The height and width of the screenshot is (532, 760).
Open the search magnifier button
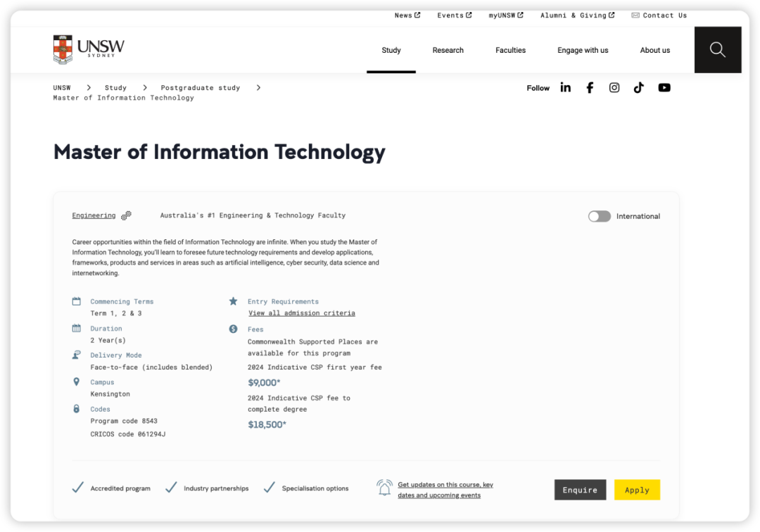pos(717,50)
